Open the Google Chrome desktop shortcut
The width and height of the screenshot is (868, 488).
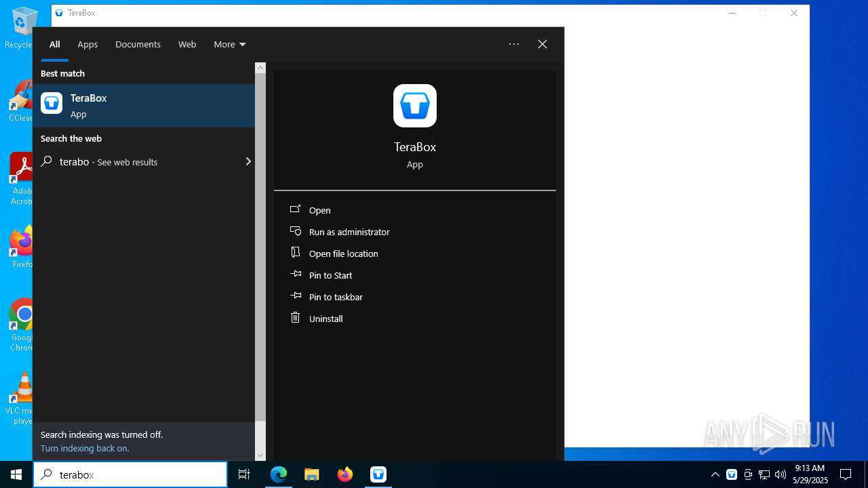click(22, 325)
